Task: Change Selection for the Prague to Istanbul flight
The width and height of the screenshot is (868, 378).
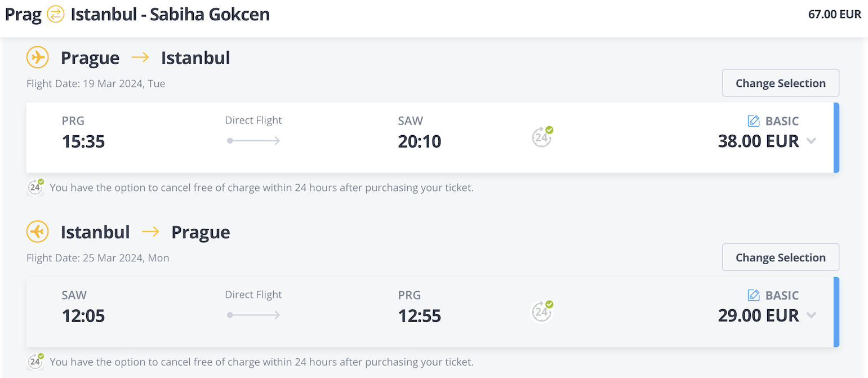Action: pyautogui.click(x=781, y=83)
